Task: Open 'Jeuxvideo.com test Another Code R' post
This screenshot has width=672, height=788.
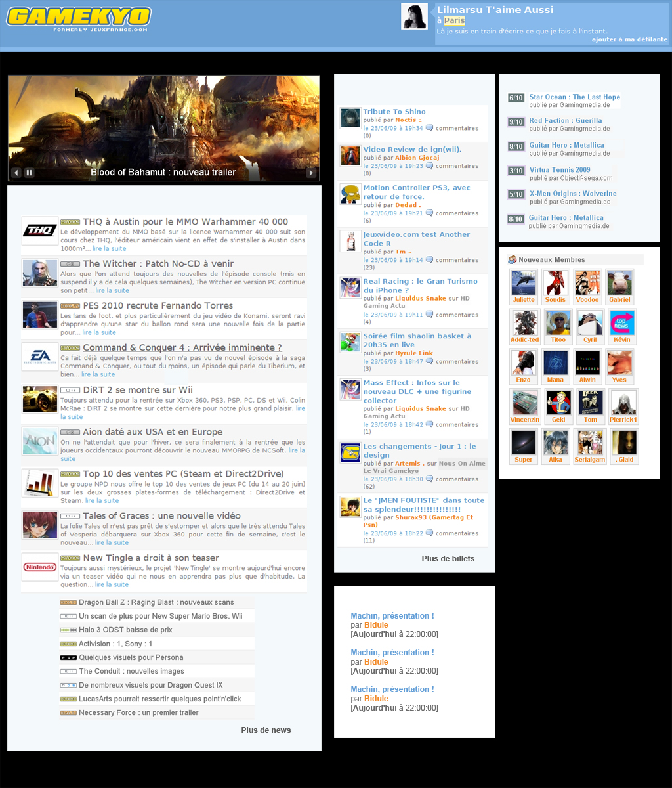Action: coord(417,239)
